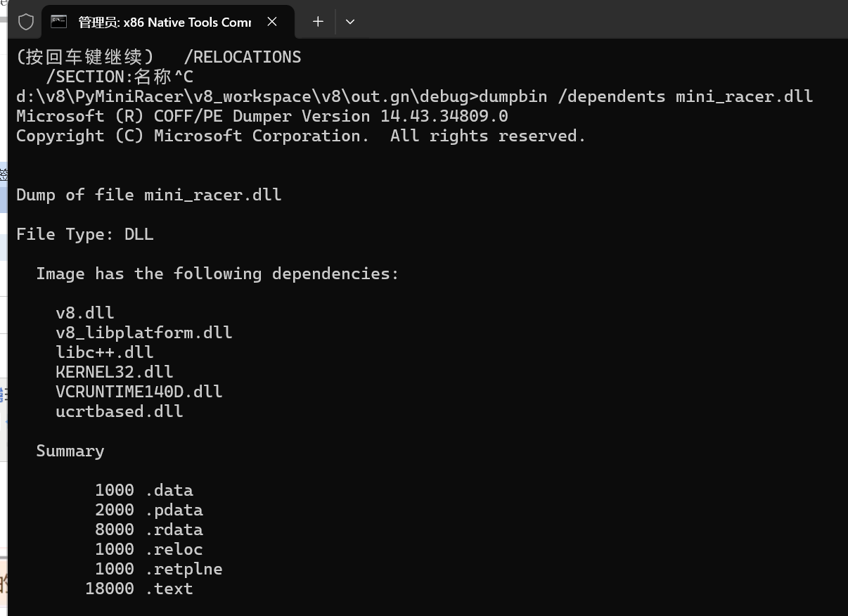848x616 pixels.
Task: Click the Copyright Microsoft Corporation line
Action: tap(300, 136)
